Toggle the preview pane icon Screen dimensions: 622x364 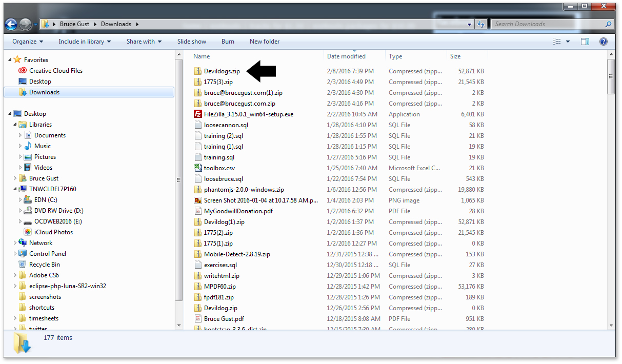tap(585, 42)
